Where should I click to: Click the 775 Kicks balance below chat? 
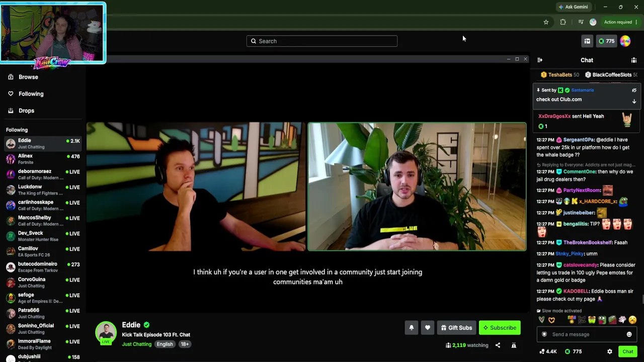[x=573, y=351]
